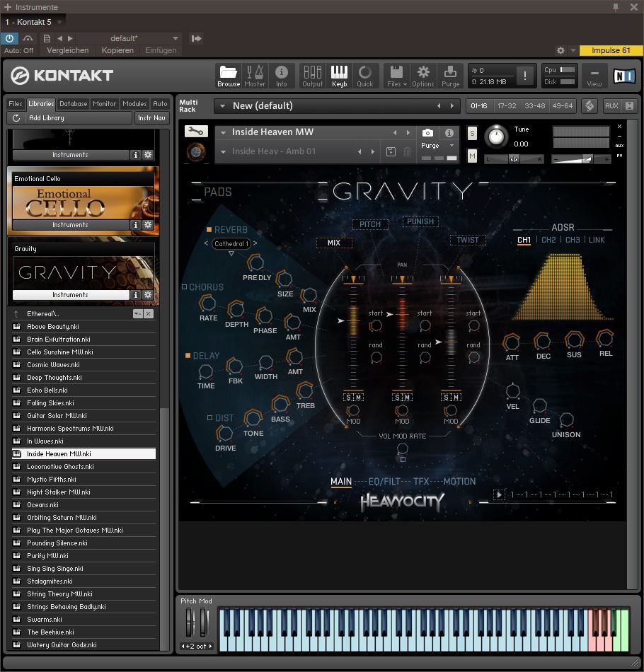Image resolution: width=644 pixels, height=672 pixels.
Task: Switch to the Database tab
Action: point(74,104)
